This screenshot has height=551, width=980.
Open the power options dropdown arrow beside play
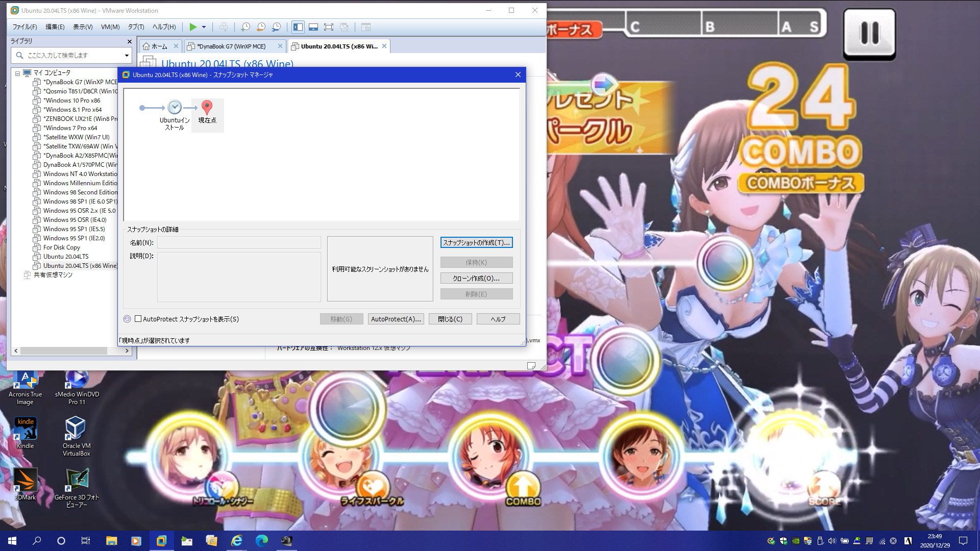pos(204,27)
